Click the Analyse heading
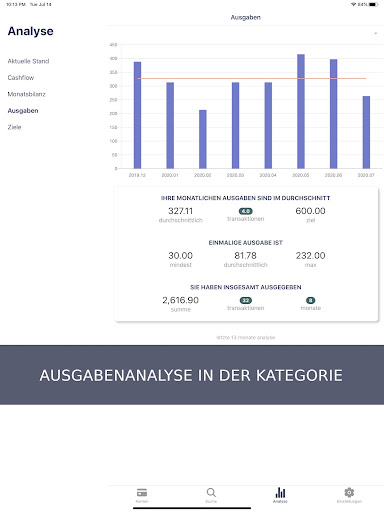Viewport: 384px width, 512px height. click(x=30, y=31)
